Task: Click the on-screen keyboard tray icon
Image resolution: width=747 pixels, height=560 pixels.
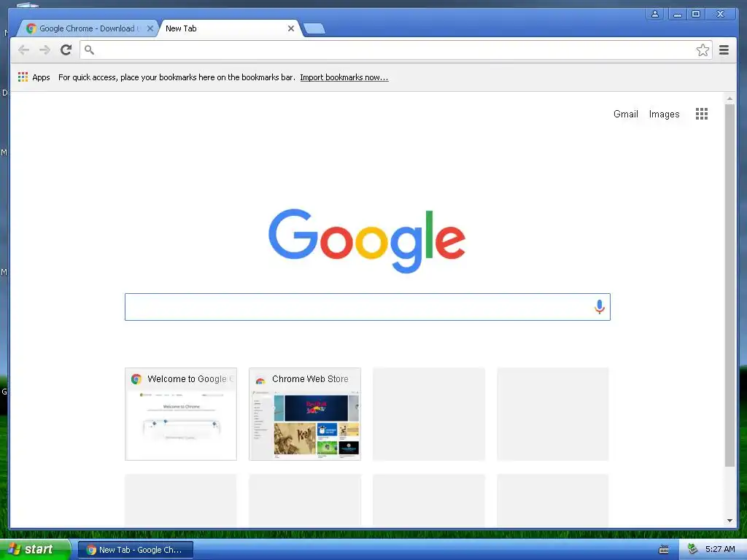Action: point(663,550)
